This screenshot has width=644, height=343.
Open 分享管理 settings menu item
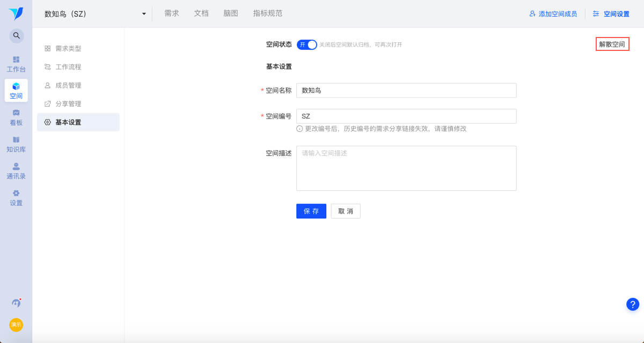[78, 104]
